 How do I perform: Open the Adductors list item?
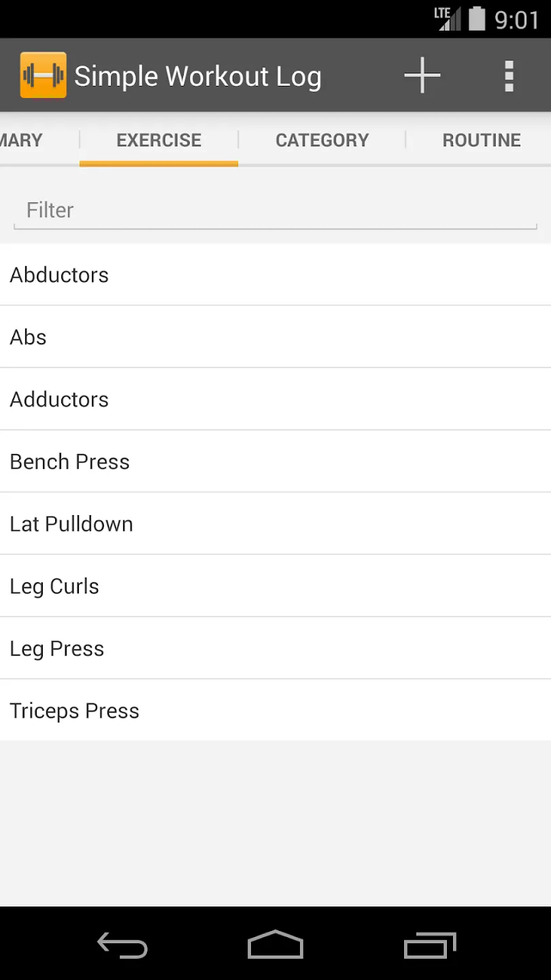tap(275, 399)
